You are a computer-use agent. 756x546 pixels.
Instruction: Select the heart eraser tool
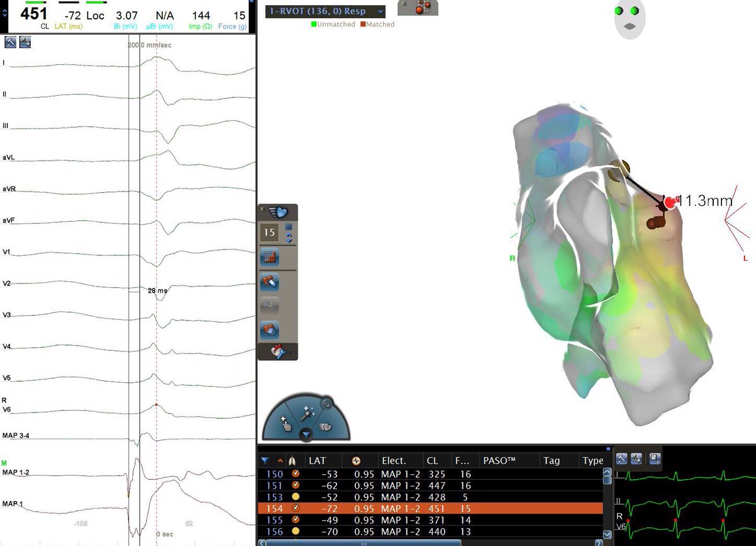coord(270,282)
